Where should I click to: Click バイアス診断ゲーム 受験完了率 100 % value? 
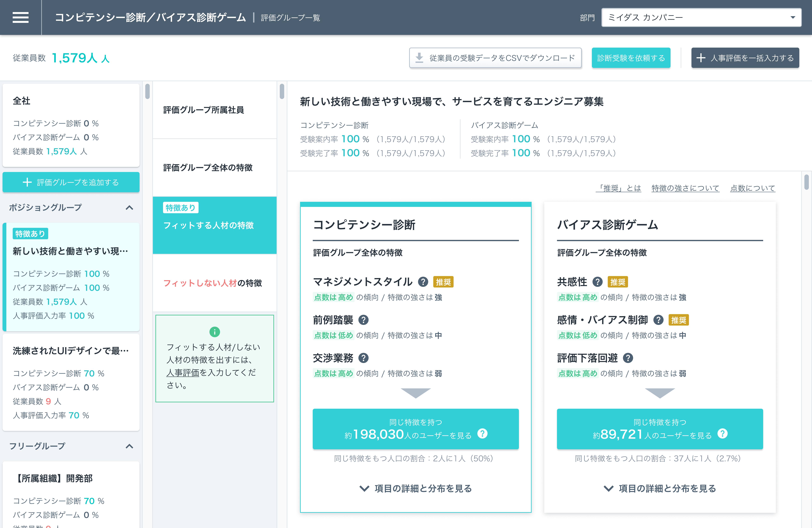click(x=526, y=153)
